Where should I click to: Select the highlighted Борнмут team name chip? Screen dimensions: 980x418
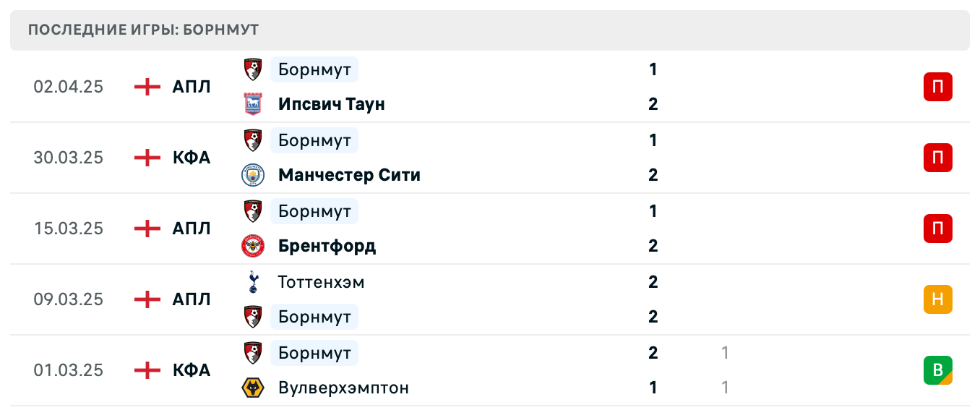[x=314, y=69]
